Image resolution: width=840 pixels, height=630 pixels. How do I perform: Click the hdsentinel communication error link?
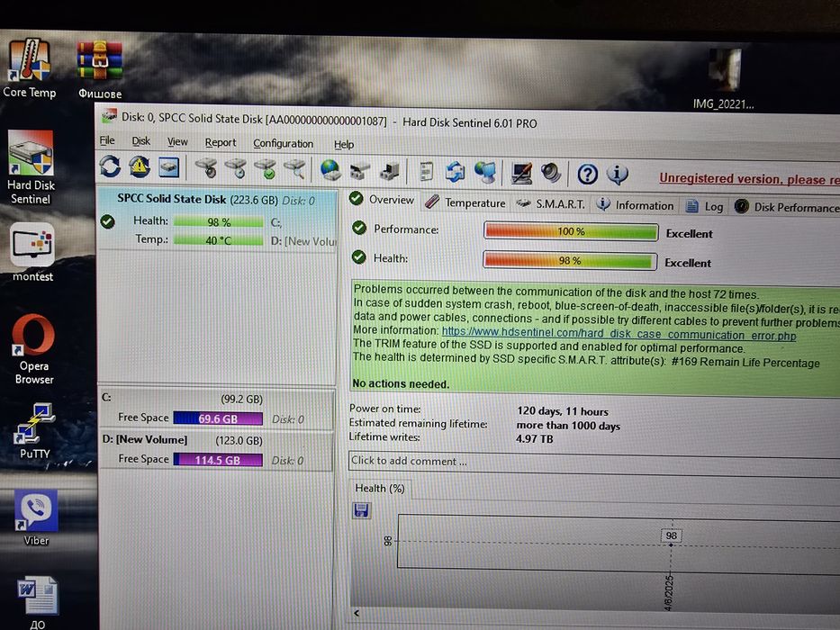(619, 334)
